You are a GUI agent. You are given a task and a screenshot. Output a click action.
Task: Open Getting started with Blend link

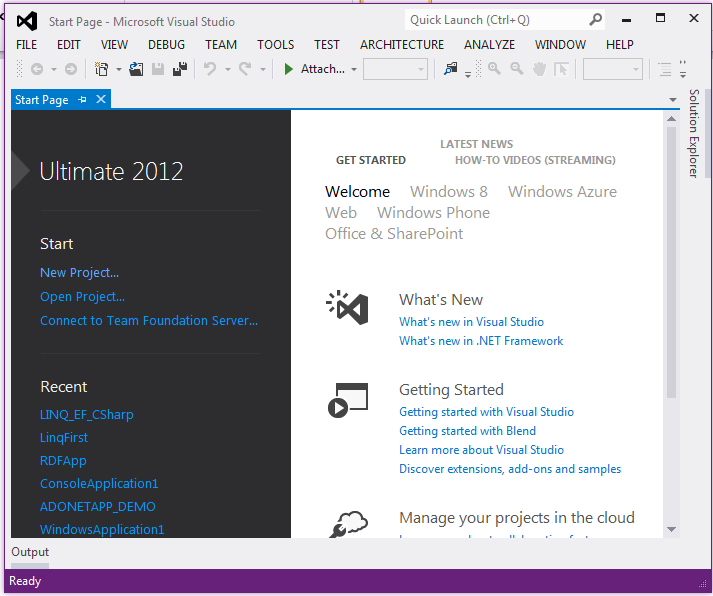467,431
